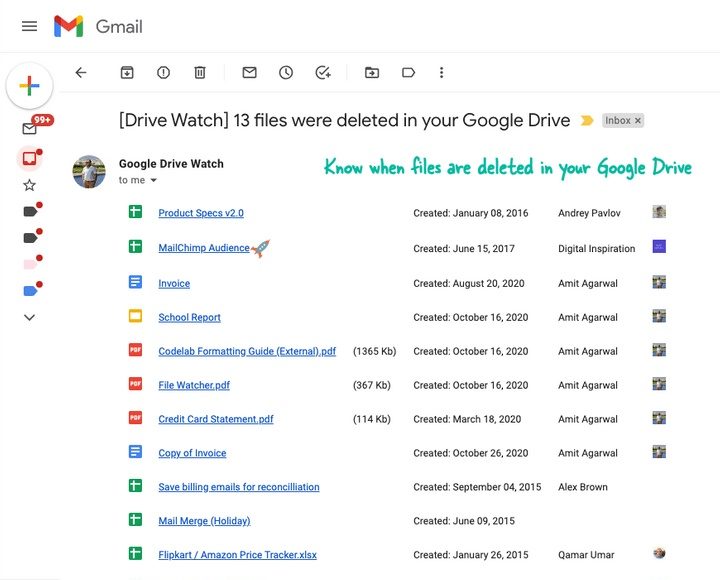Image resolution: width=720 pixels, height=580 pixels.
Task: Open the Credit Card Statement.pdf link
Action: 216,419
